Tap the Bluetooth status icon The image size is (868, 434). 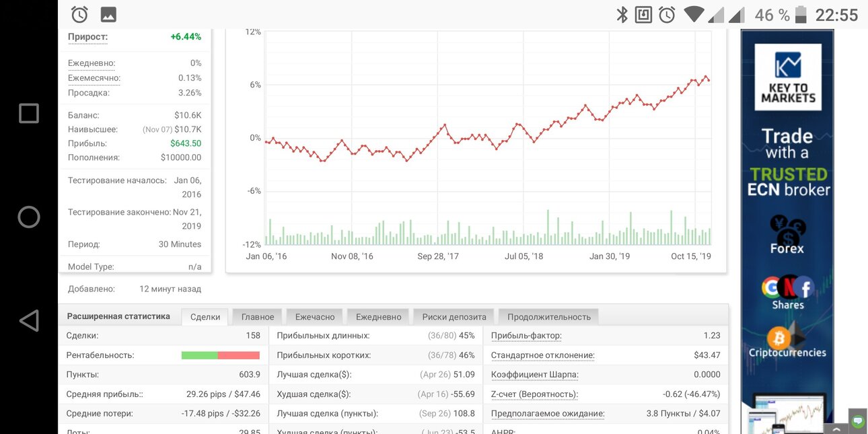tap(622, 14)
